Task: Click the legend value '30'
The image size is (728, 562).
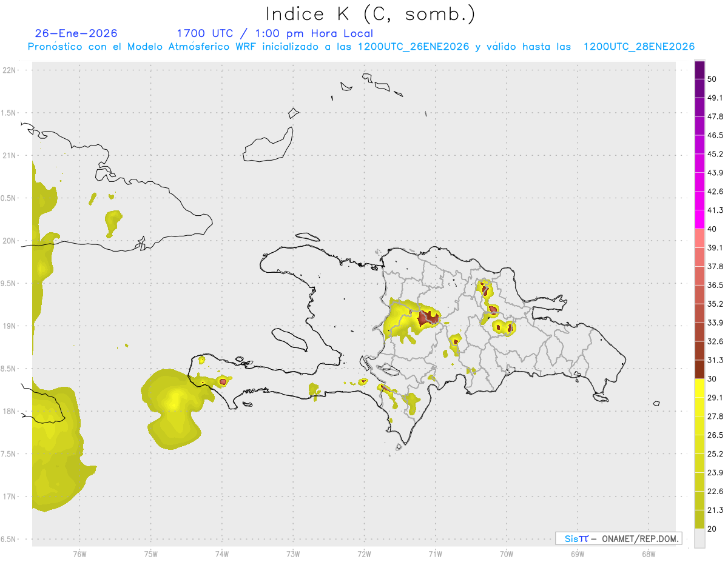Action: 712,379
